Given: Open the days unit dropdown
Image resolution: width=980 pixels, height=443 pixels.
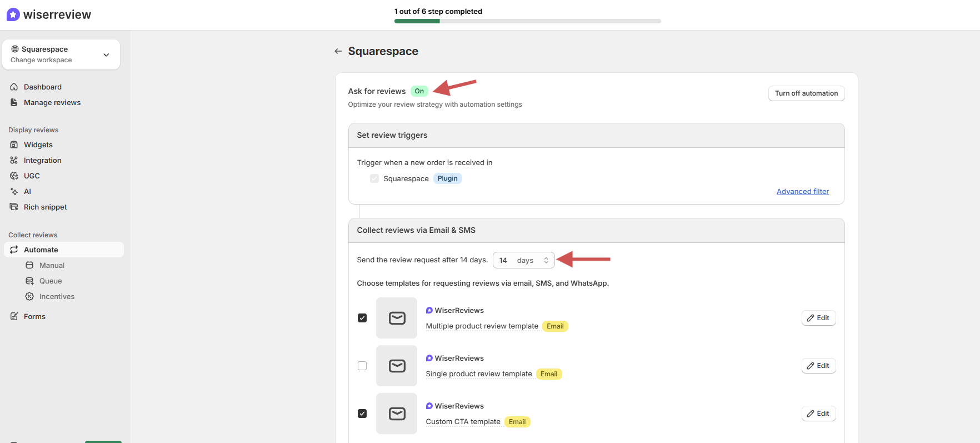Looking at the screenshot, I should click(x=532, y=260).
